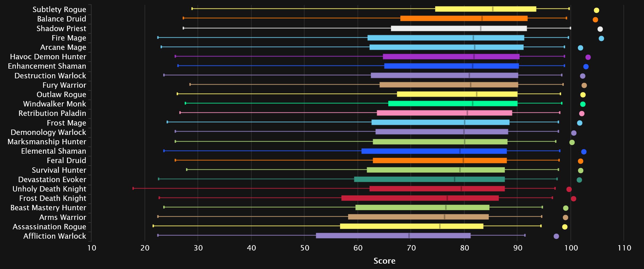644x269 pixels.
Task: Click the Balance Druid outlier dot
Action: click(x=595, y=20)
